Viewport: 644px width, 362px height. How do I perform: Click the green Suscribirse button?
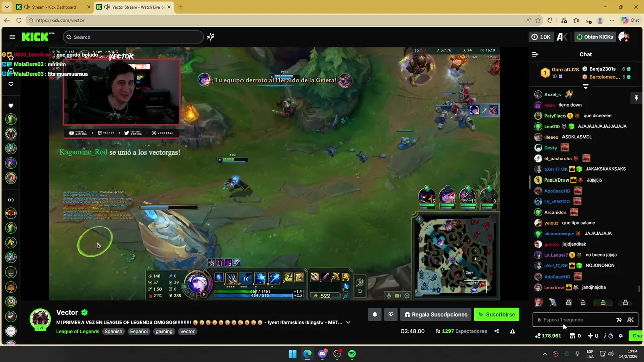497,315
